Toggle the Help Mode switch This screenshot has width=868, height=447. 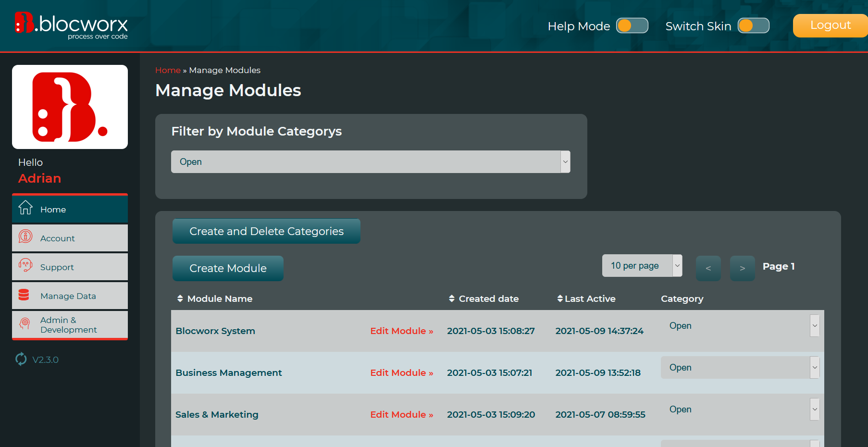pos(632,25)
